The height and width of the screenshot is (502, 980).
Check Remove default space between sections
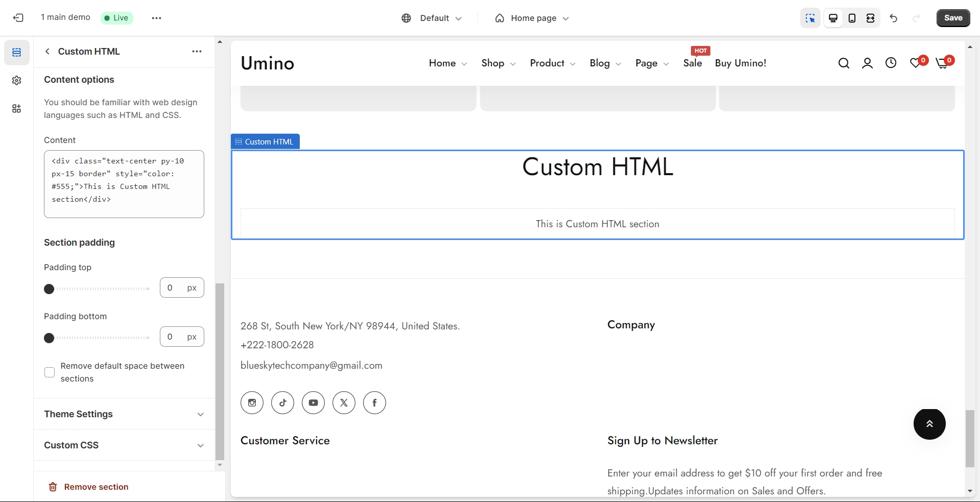(50, 372)
